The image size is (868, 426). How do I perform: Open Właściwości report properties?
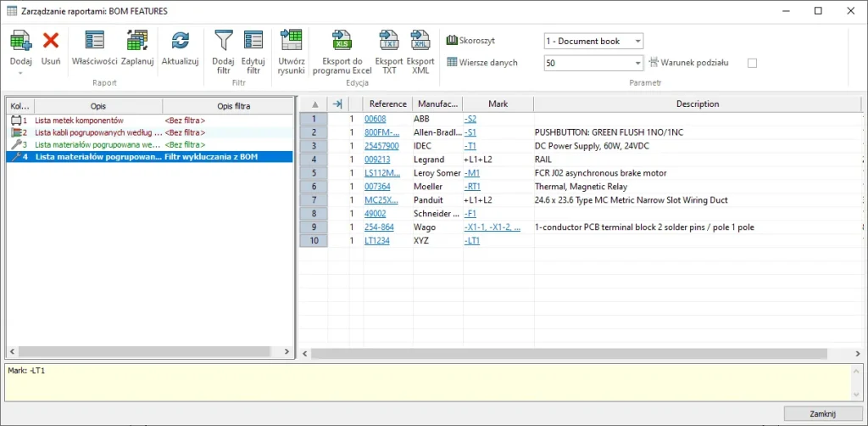coord(95,41)
